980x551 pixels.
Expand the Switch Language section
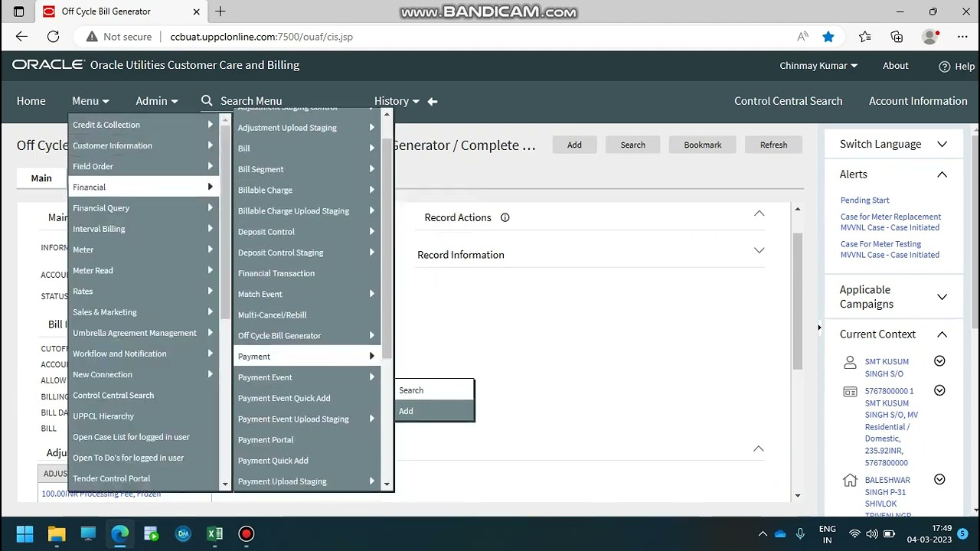pyautogui.click(x=942, y=144)
